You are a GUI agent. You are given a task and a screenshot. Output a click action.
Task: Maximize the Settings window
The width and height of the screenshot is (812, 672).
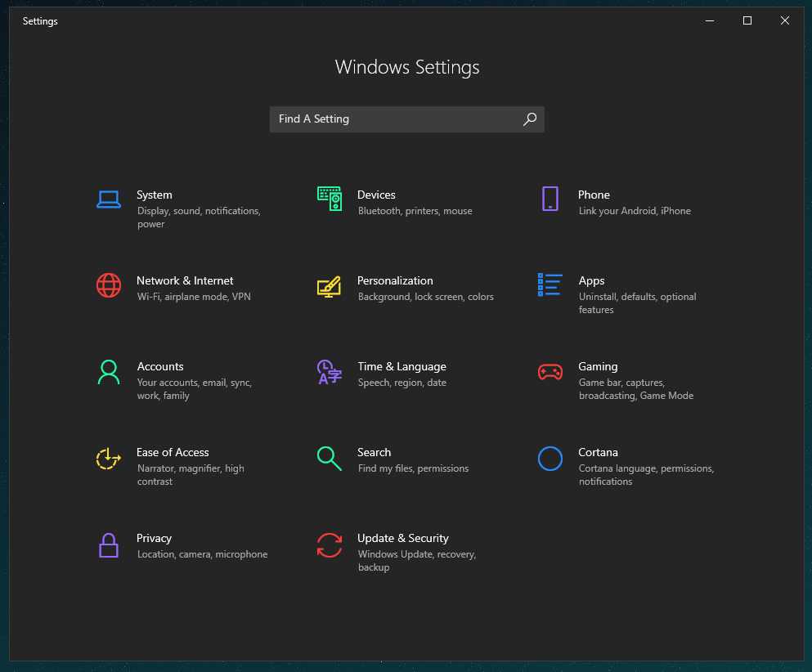747,20
